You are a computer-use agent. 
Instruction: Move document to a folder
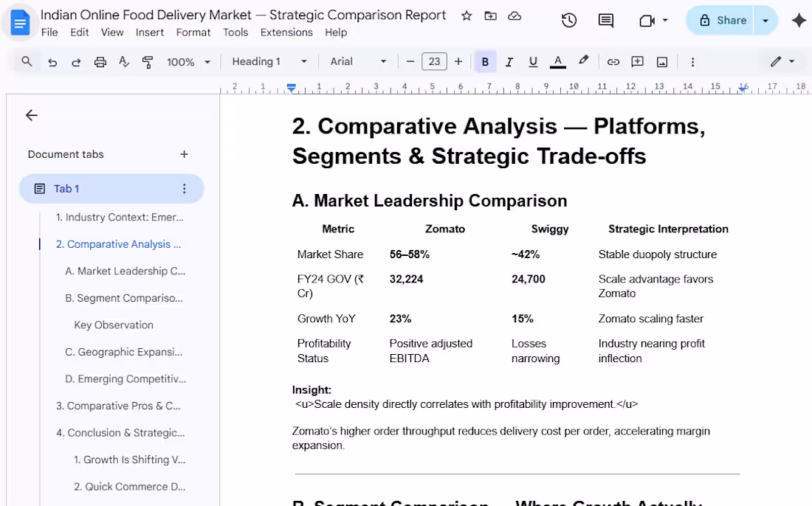tap(490, 16)
